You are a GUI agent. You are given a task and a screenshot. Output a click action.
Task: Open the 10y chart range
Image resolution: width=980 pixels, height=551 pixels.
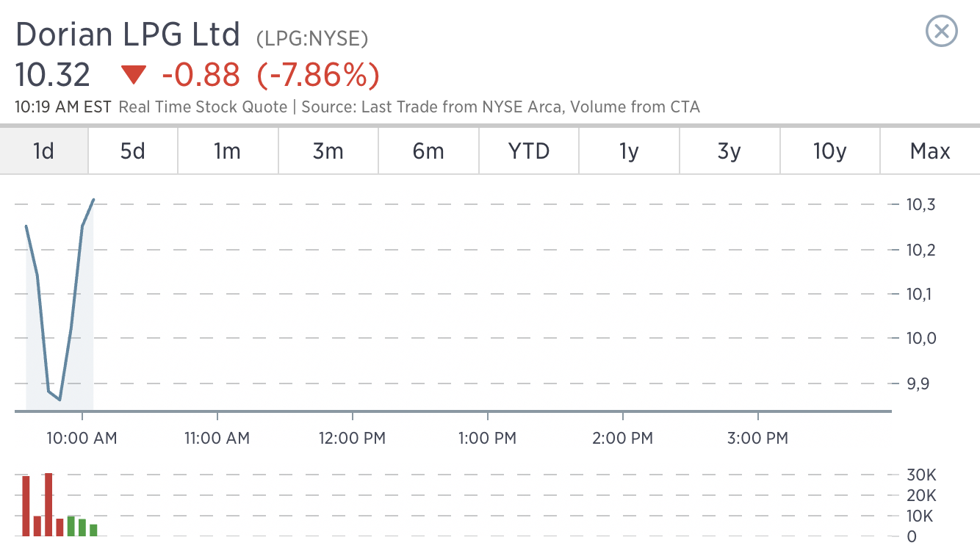[830, 151]
